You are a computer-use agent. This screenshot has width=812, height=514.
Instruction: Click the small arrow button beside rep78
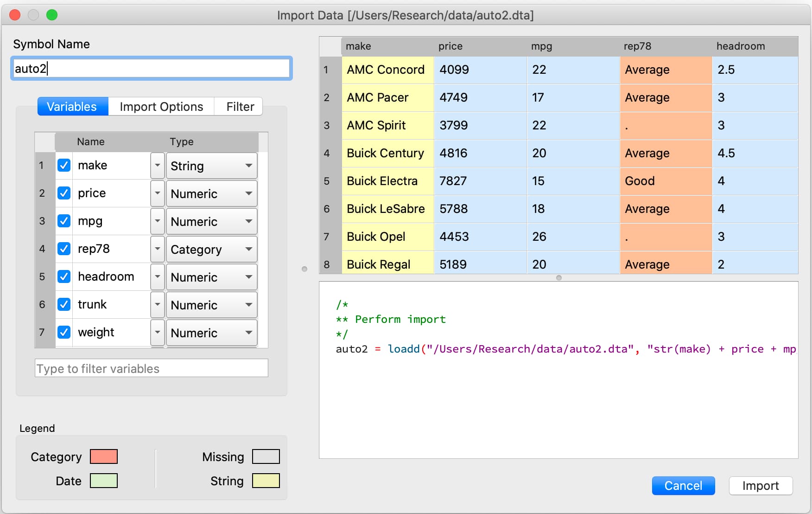[x=158, y=249]
